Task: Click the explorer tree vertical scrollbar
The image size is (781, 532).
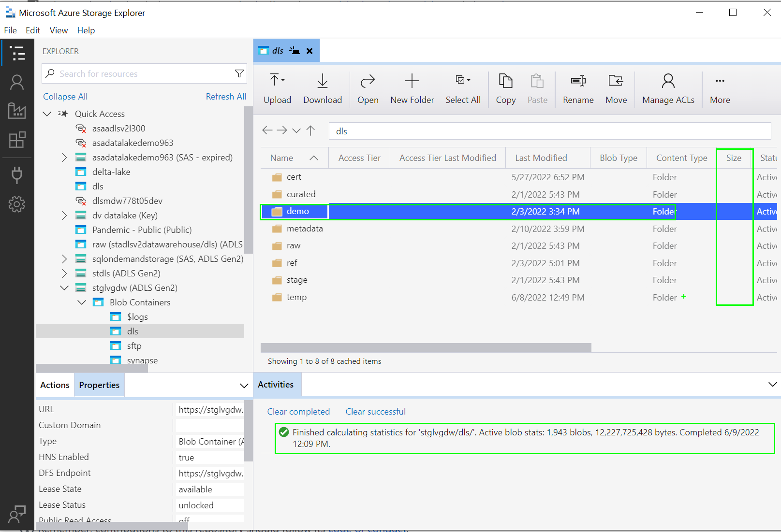Action: 249,180
